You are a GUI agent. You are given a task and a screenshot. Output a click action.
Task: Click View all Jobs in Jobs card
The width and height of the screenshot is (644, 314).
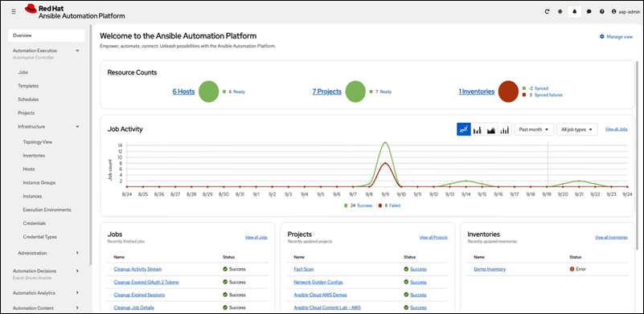[x=256, y=237]
